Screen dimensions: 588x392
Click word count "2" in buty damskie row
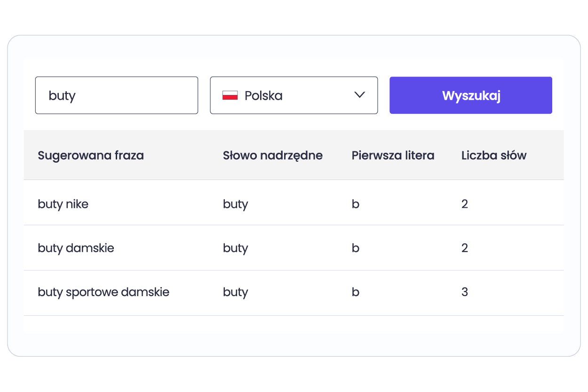(x=465, y=248)
